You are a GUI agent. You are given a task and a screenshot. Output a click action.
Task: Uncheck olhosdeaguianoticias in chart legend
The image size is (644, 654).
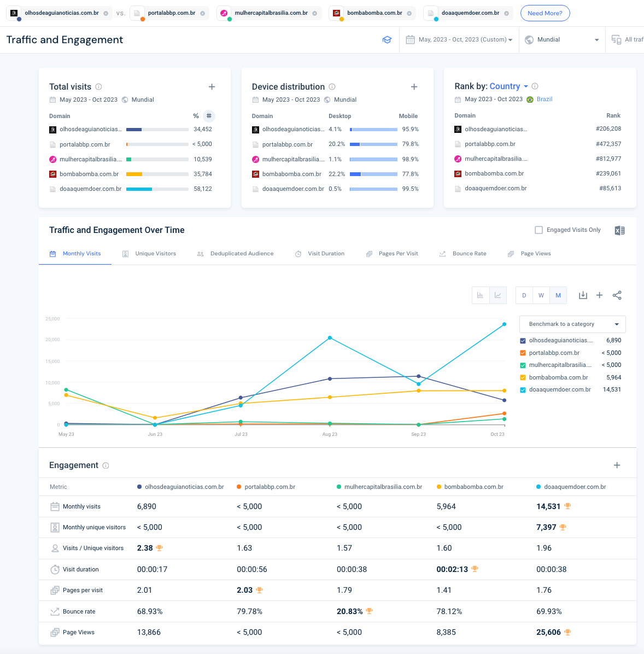523,341
